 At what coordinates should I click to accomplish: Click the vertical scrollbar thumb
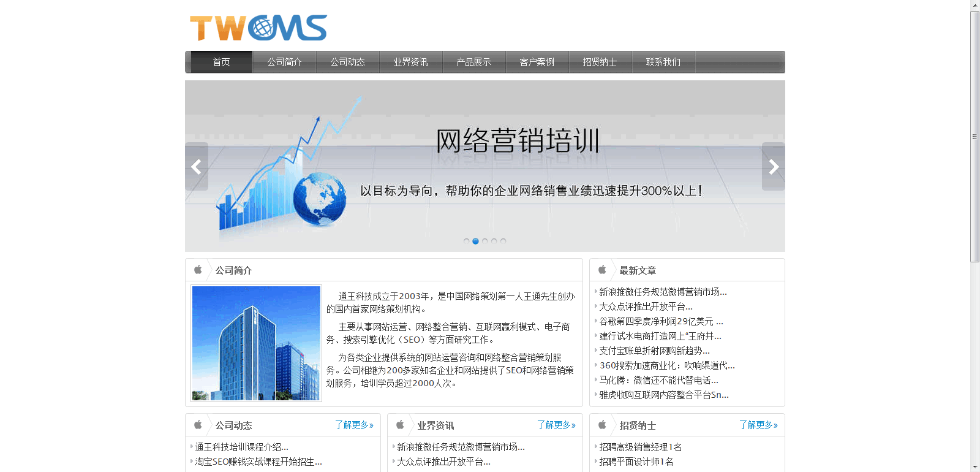click(974, 137)
